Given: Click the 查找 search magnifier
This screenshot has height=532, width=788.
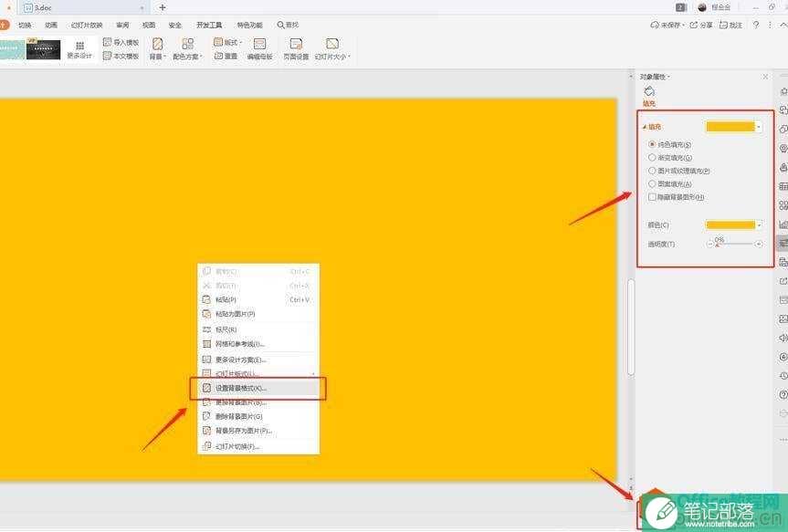Looking at the screenshot, I should click(280, 25).
